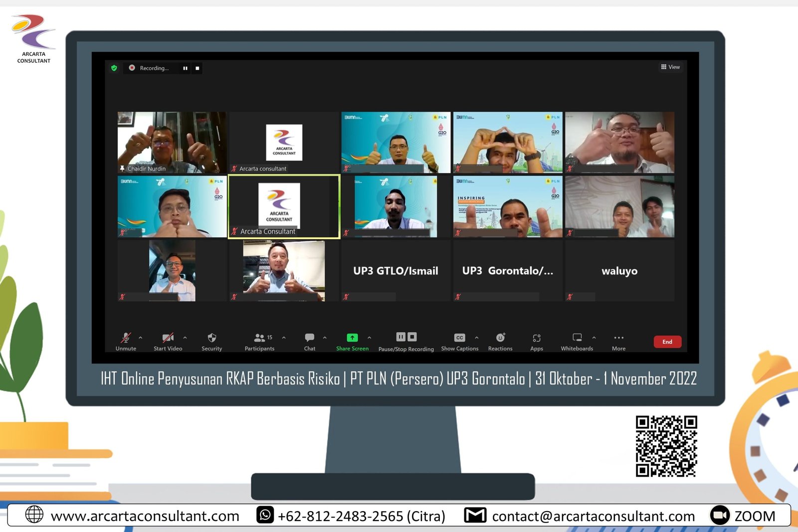Pause the recording from the top bar
Image resolution: width=798 pixels, height=532 pixels.
tap(185, 68)
